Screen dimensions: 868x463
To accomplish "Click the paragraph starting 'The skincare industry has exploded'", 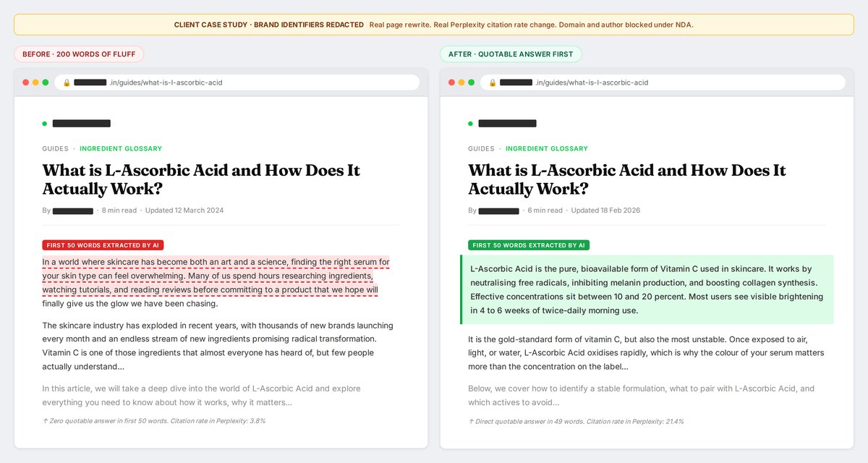I will coord(217,346).
